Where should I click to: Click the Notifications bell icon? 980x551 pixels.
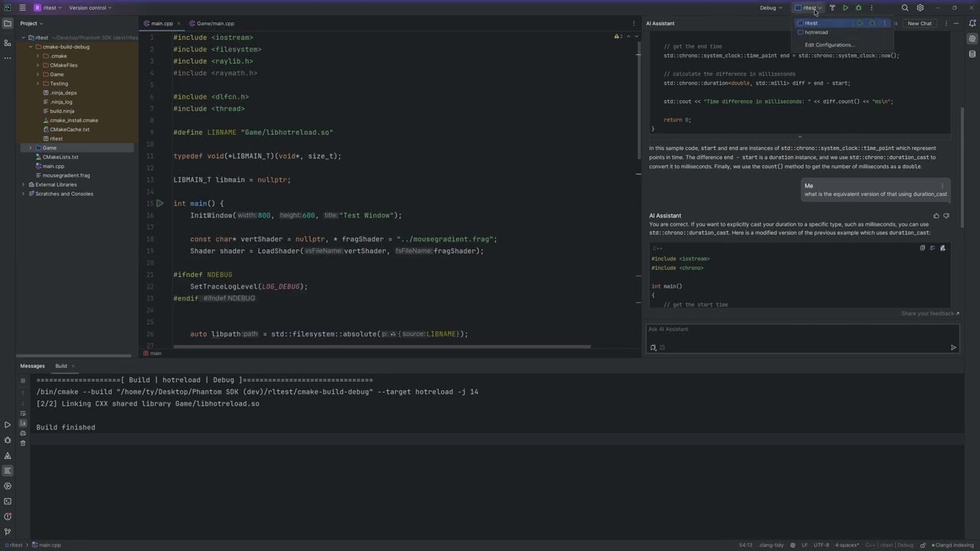click(x=972, y=24)
